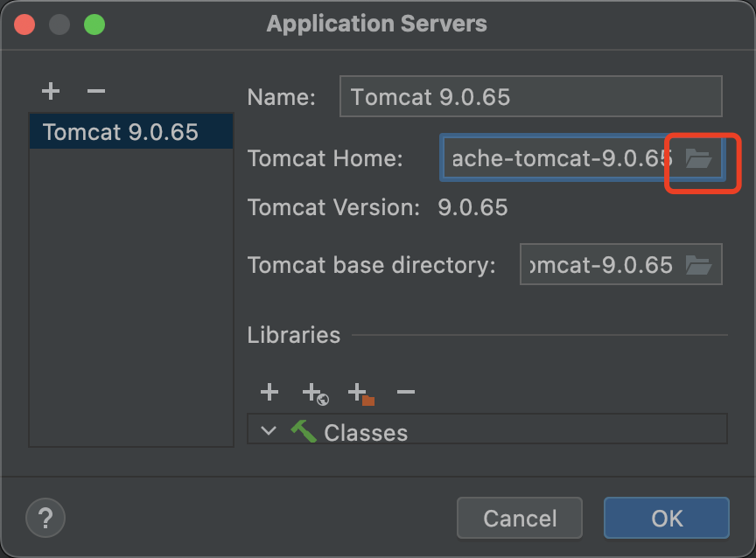Select Tomcat 9.0.65 in server list
Screen dimensions: 756x558
click(x=131, y=131)
